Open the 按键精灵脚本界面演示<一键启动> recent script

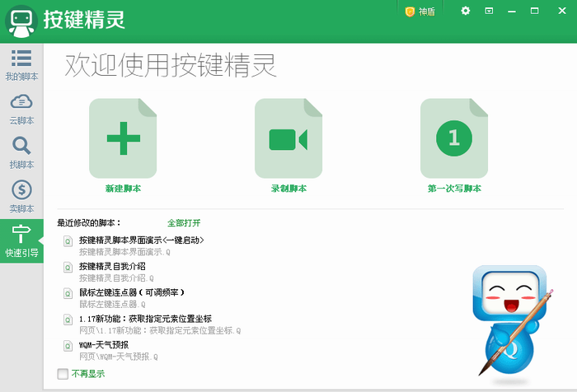pyautogui.click(x=141, y=240)
